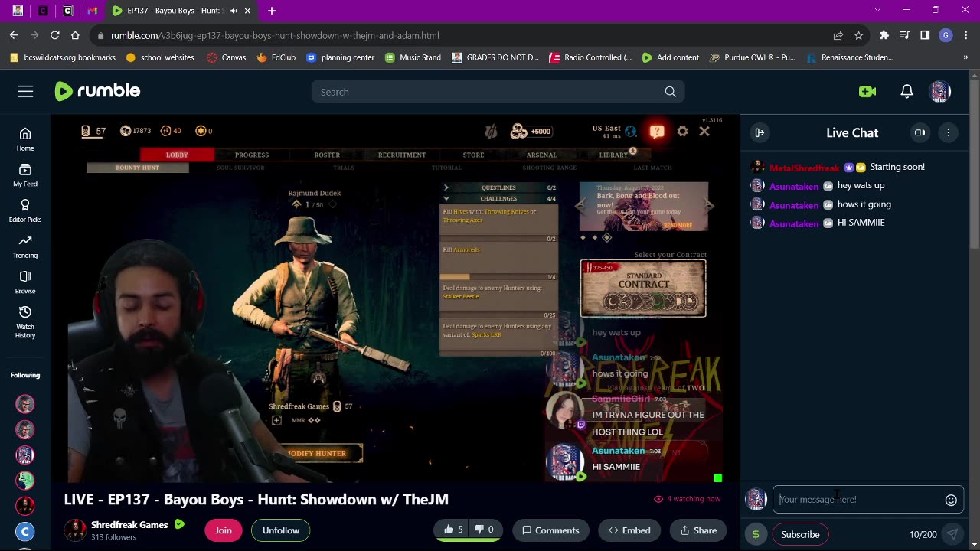Click the address bar URL

[x=275, y=35]
